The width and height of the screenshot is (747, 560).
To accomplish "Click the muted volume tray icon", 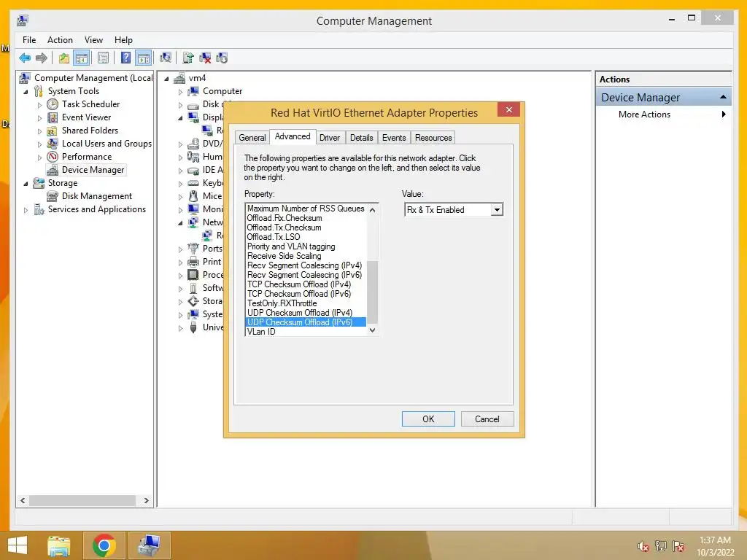I will click(x=643, y=546).
